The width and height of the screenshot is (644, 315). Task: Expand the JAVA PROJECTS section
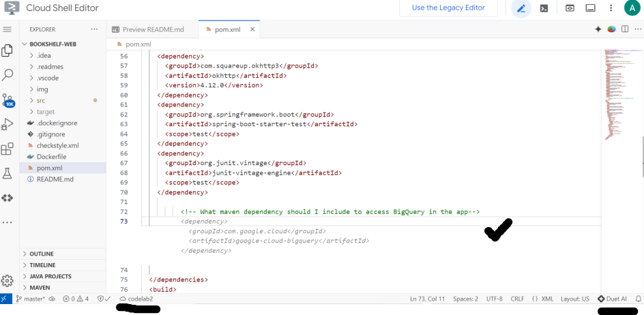click(x=50, y=276)
